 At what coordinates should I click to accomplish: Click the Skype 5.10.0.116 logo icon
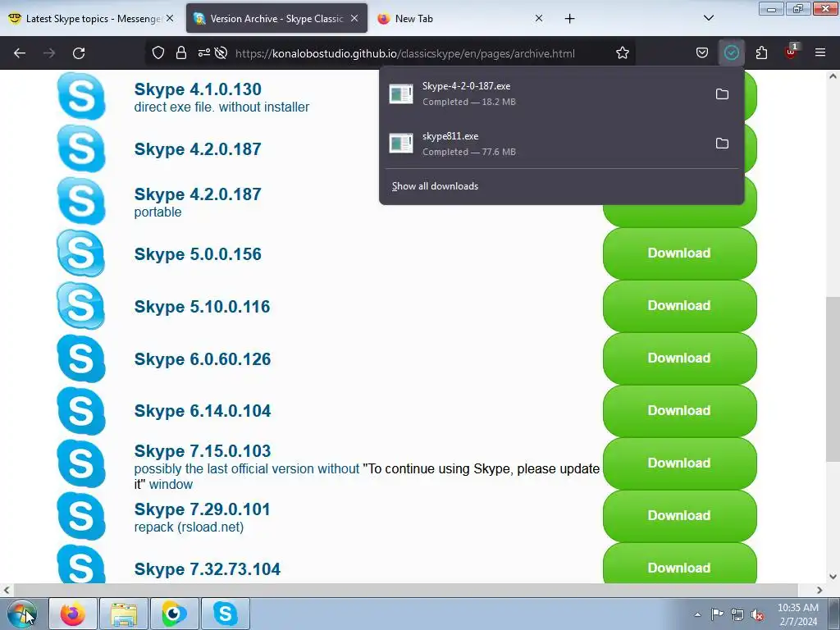tap(81, 306)
